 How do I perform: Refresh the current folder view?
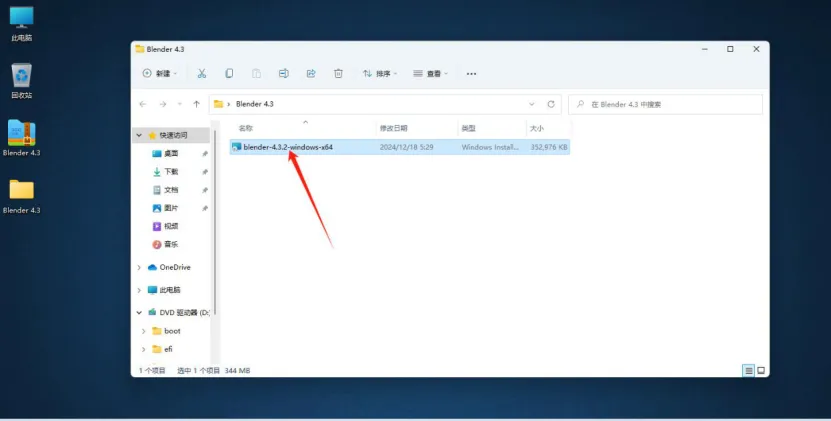pos(551,104)
